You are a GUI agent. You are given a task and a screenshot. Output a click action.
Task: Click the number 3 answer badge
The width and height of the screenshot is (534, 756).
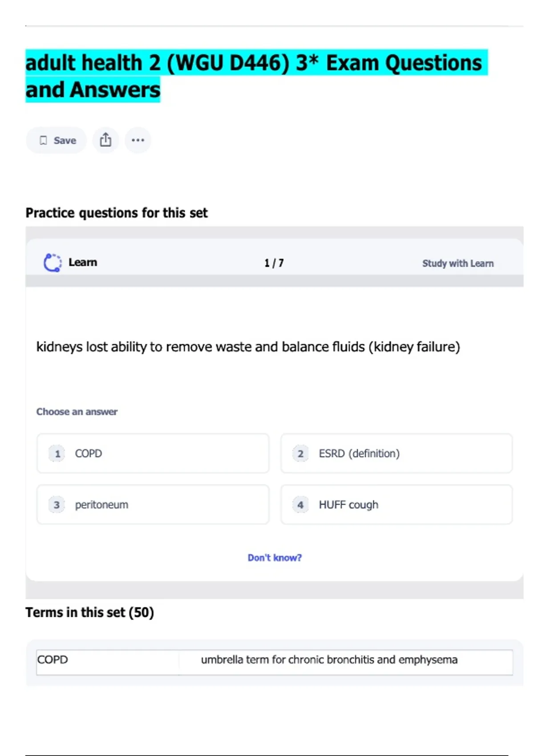(57, 505)
